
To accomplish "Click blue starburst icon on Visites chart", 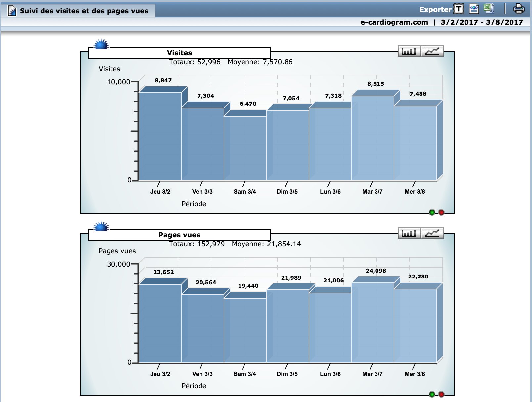I will (101, 45).
